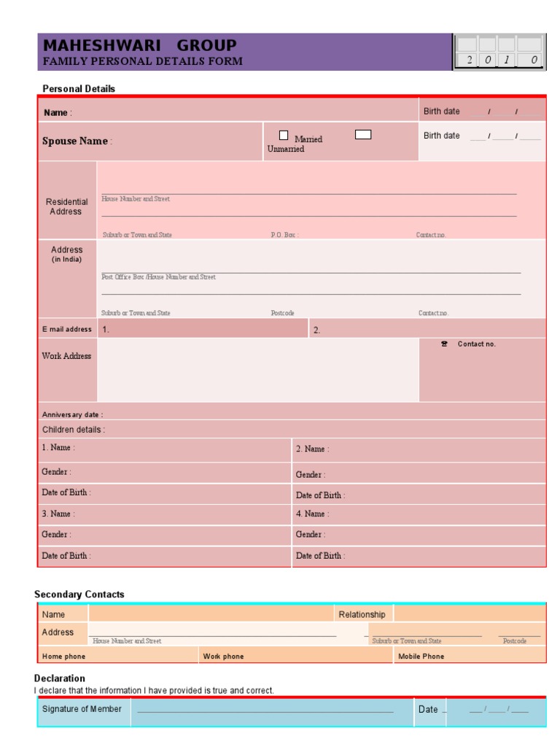Click the Children details heading
This screenshot has width=560, height=747.
(x=74, y=430)
